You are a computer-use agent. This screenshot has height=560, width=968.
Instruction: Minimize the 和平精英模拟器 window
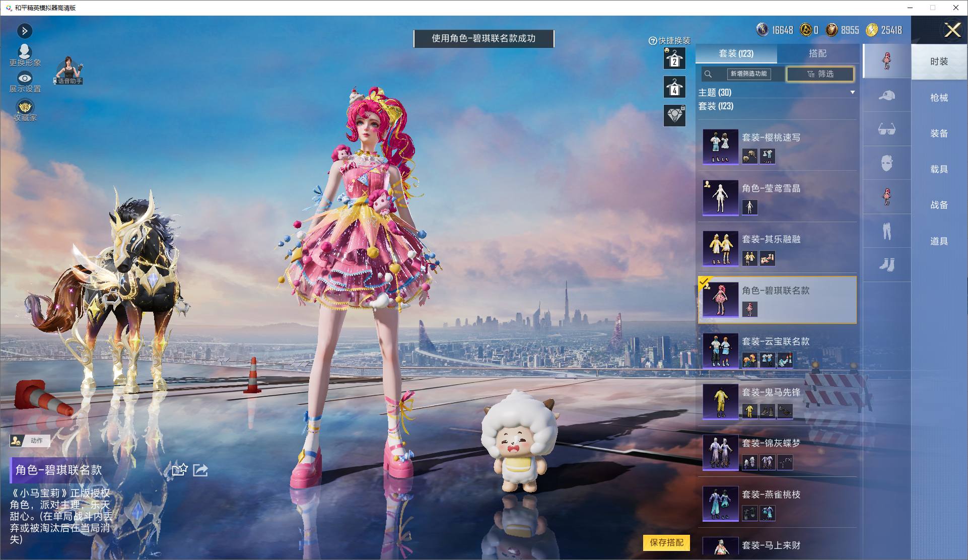910,8
